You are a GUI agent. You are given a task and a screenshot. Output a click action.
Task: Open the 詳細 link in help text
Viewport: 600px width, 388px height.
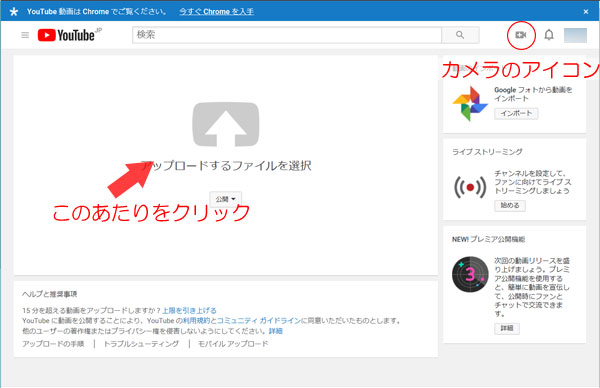[276, 331]
